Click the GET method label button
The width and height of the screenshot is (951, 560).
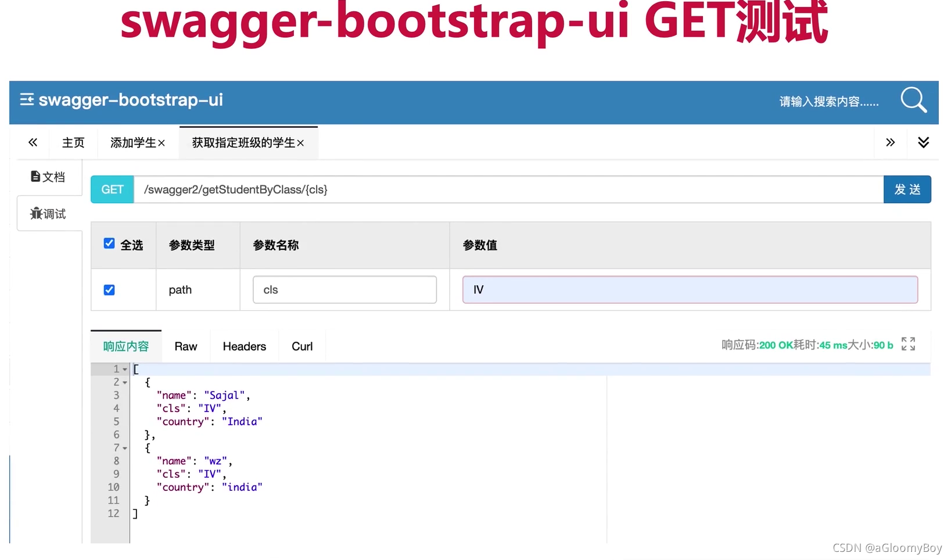112,189
